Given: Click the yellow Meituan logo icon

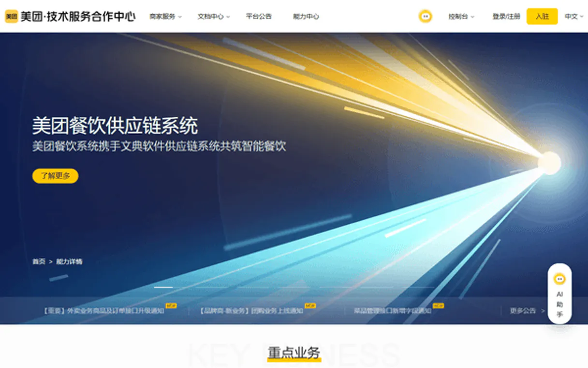Looking at the screenshot, I should coord(11,16).
